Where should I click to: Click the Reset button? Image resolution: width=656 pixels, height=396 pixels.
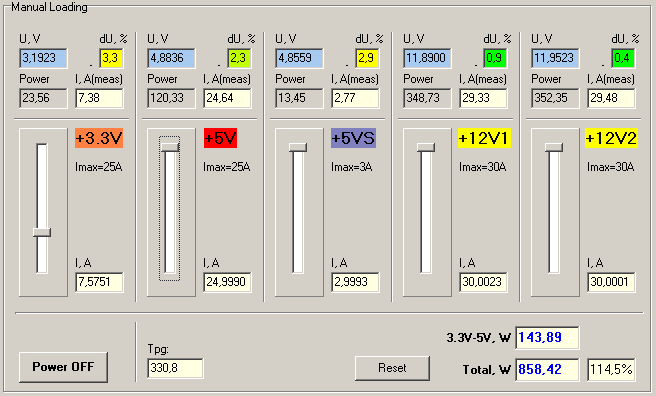(x=392, y=368)
